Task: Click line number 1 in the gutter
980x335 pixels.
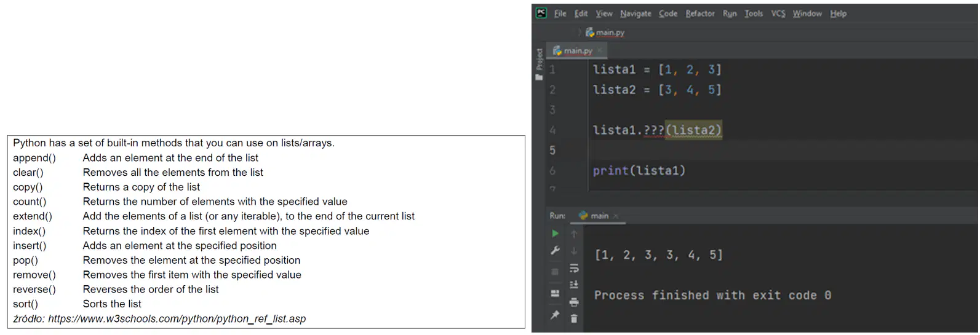Action: pyautogui.click(x=552, y=69)
